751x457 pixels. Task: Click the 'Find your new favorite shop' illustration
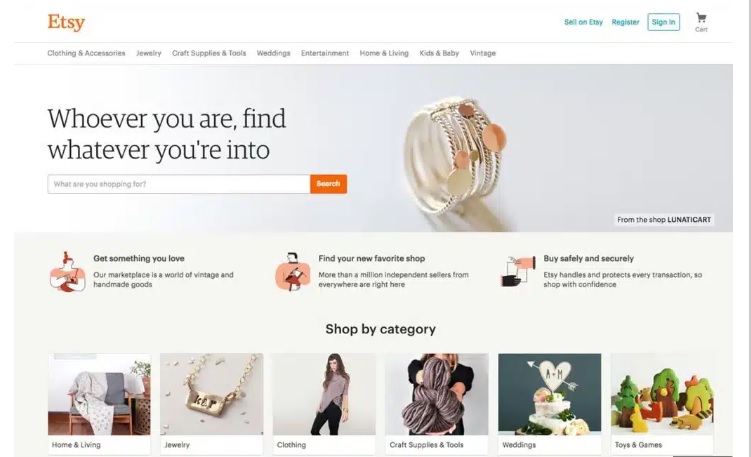[293, 272]
